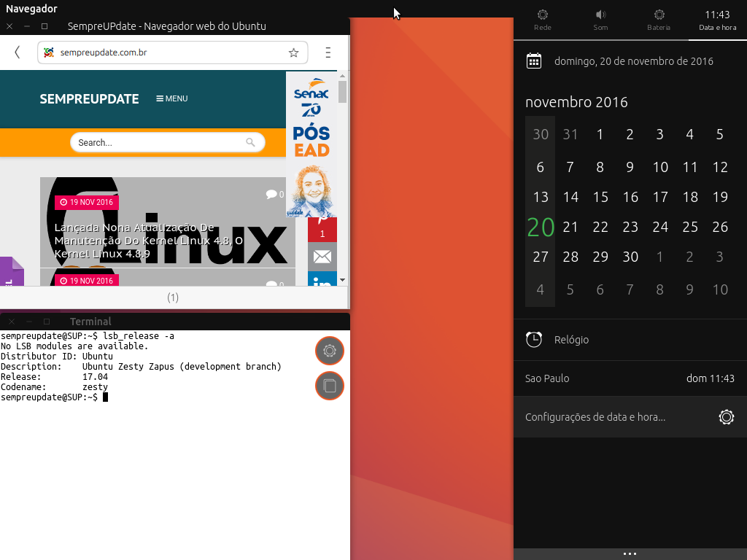Click the 19 NOV 2016 date badge on first article
Screen dimensions: 747x560
point(87,203)
